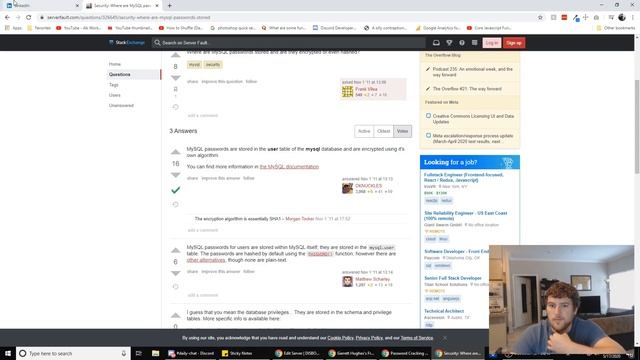640x360 pixels.
Task: Bookmark page with star icon
Action: (x=540, y=18)
